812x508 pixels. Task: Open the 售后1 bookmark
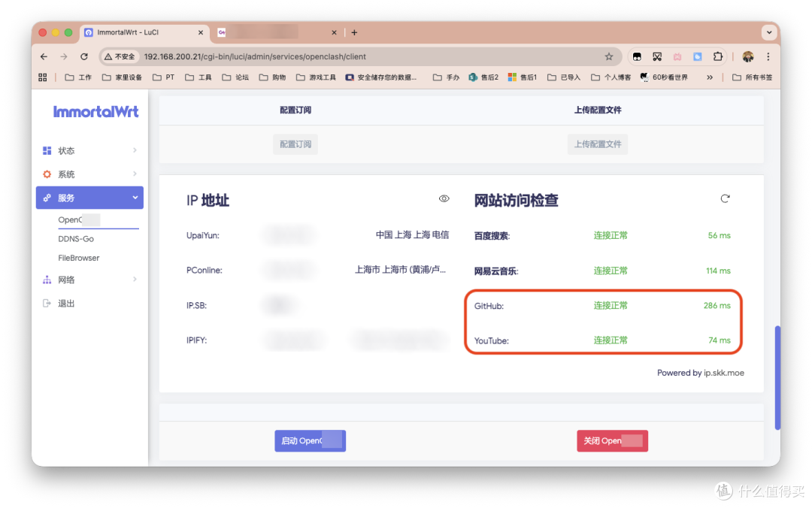[x=523, y=77]
